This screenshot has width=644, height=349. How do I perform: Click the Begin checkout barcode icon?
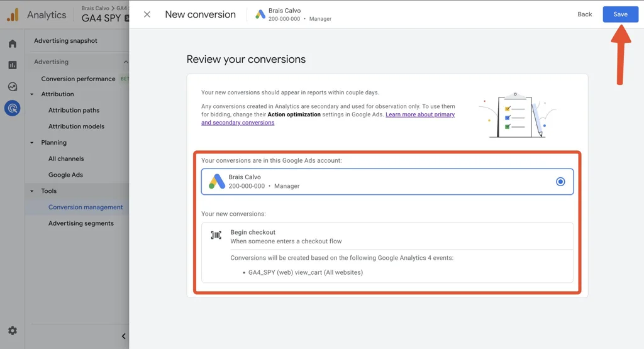pyautogui.click(x=216, y=235)
